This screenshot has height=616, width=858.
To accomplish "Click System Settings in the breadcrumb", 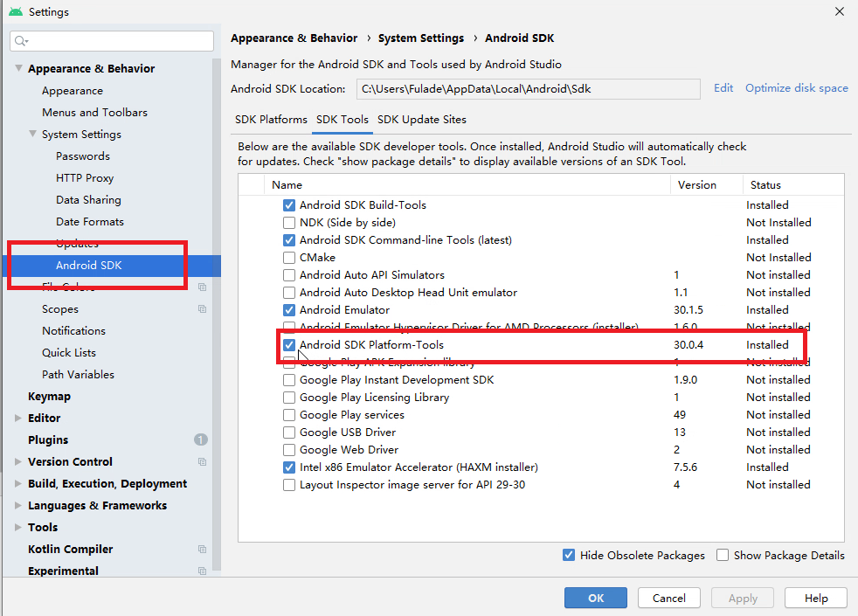I will coord(421,38).
